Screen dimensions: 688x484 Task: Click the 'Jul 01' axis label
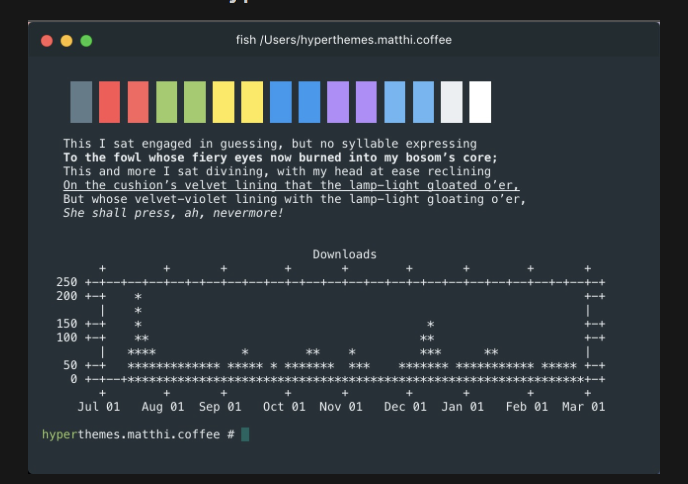99,407
